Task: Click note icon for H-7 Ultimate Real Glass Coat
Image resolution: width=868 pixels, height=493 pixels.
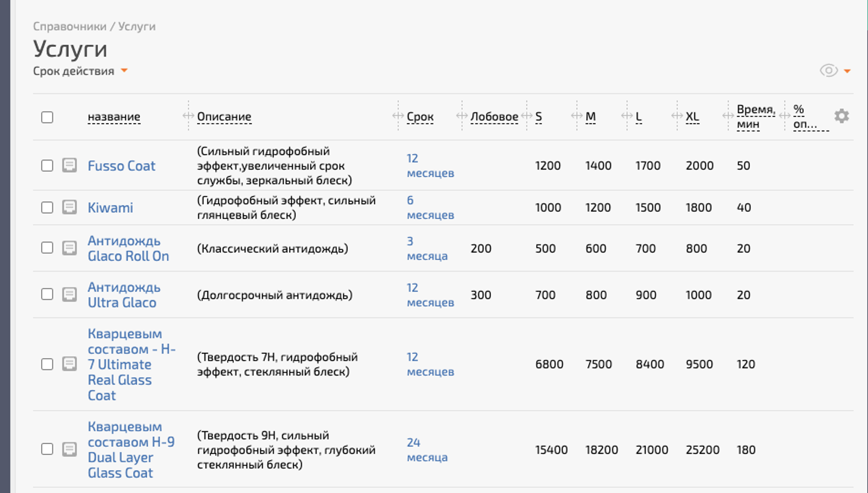Action: [69, 364]
